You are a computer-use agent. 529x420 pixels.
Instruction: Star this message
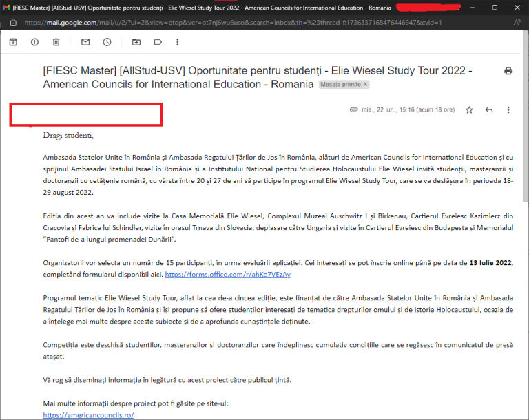(469, 110)
